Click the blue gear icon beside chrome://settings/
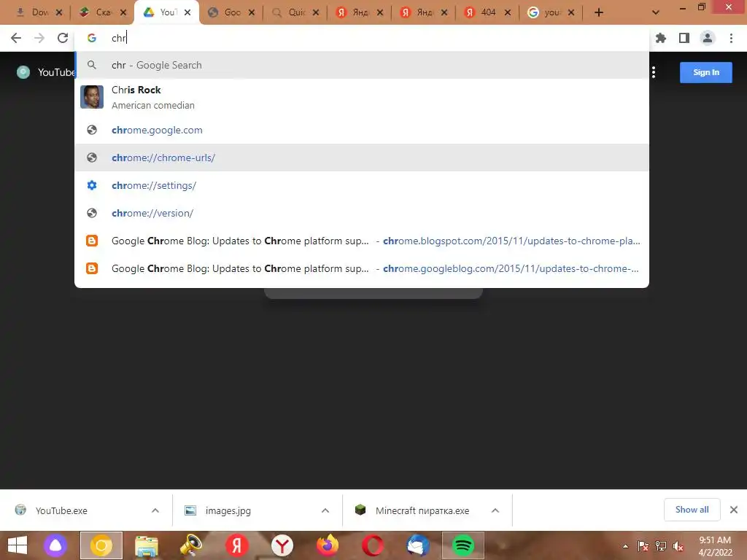The height and width of the screenshot is (560, 747). point(92,185)
